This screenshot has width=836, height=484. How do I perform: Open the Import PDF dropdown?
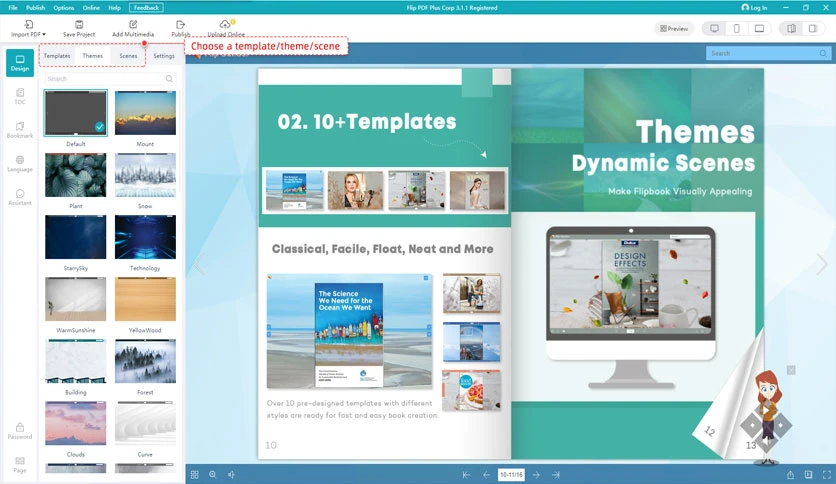pos(28,29)
